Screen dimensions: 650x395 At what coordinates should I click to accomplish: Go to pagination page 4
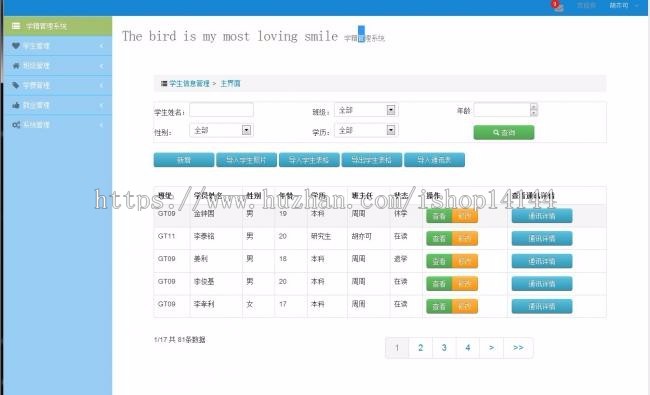click(468, 348)
